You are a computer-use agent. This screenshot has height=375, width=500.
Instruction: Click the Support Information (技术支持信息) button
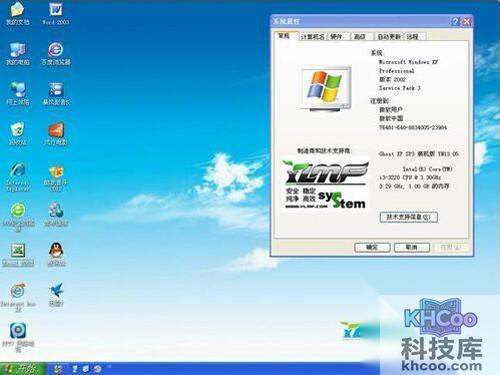pos(408,217)
